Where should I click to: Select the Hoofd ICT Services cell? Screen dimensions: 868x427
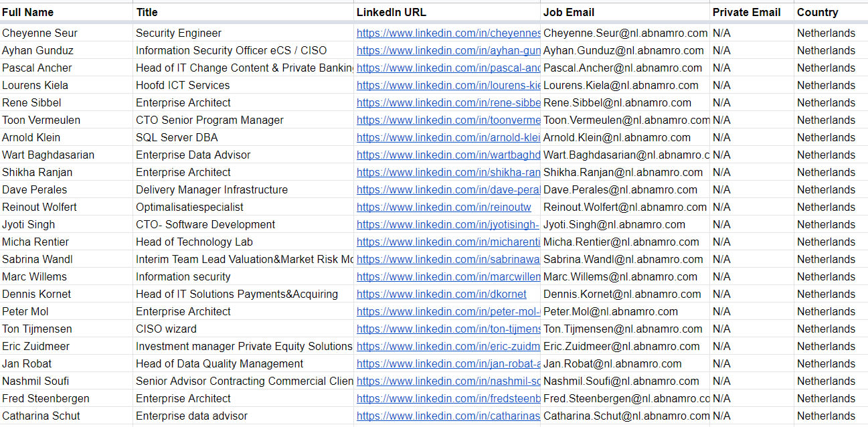pyautogui.click(x=244, y=85)
